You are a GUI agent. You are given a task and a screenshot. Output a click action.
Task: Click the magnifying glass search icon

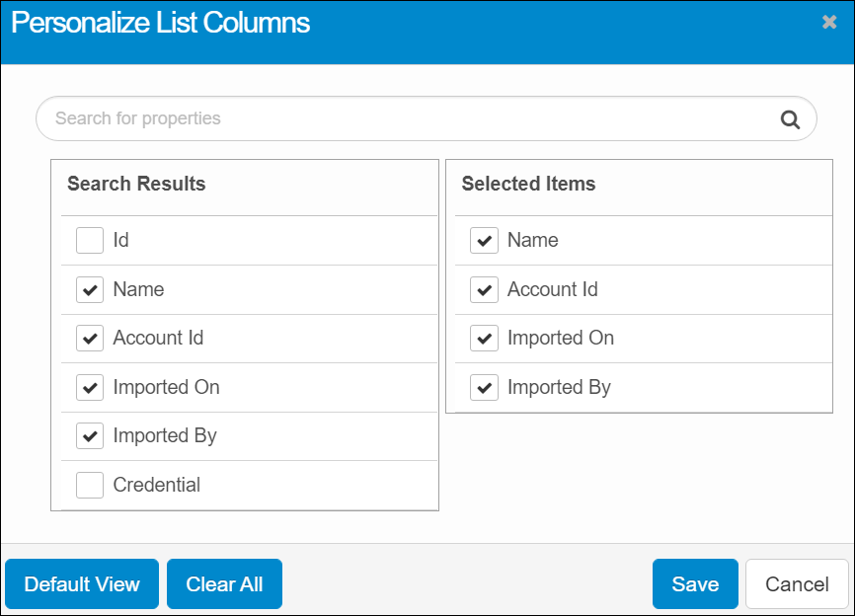790,119
